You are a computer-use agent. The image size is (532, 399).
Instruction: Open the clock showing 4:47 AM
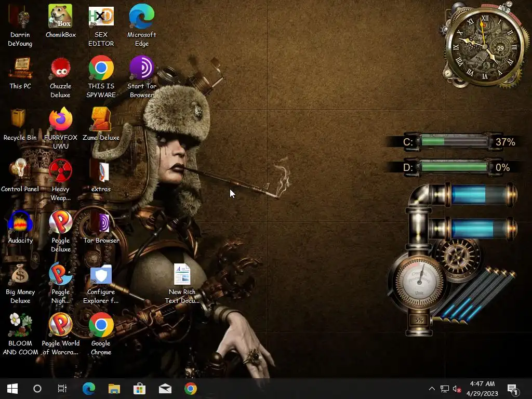[482, 389]
